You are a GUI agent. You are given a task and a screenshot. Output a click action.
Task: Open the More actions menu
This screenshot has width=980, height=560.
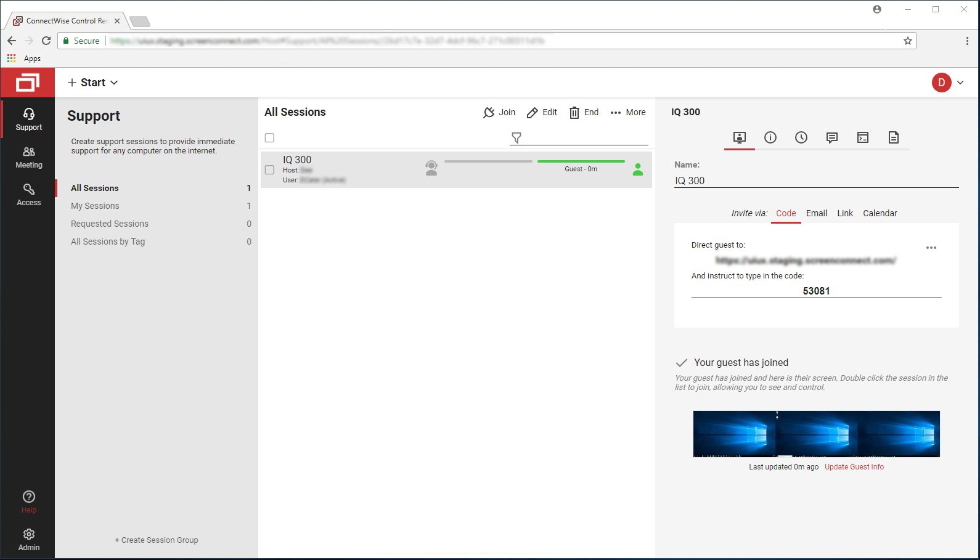[x=628, y=112]
